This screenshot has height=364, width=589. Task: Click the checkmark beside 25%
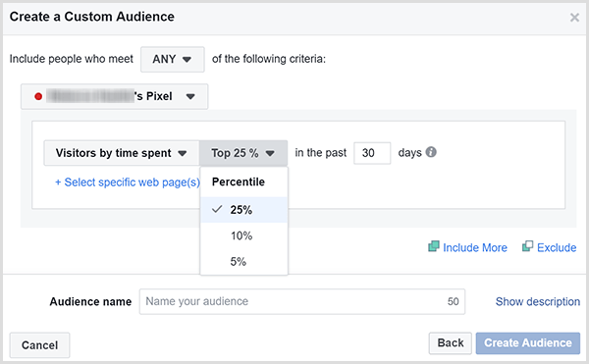pyautogui.click(x=217, y=209)
